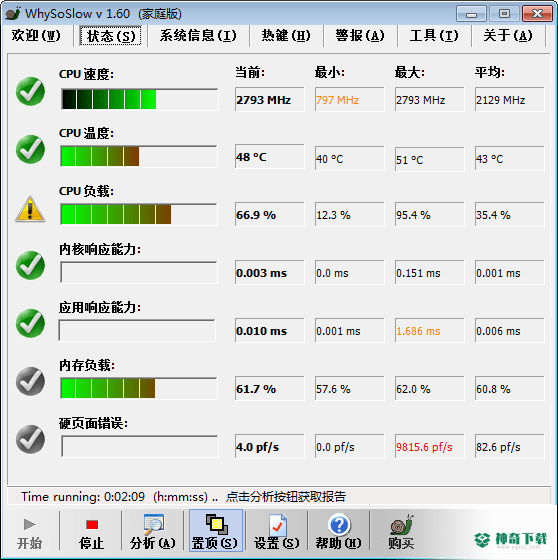Click the snail app icon in title bar

pyautogui.click(x=13, y=14)
